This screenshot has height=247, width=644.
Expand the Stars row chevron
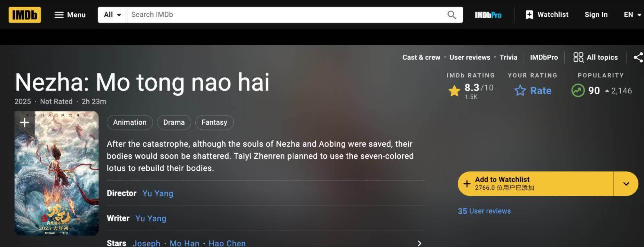[x=419, y=243]
